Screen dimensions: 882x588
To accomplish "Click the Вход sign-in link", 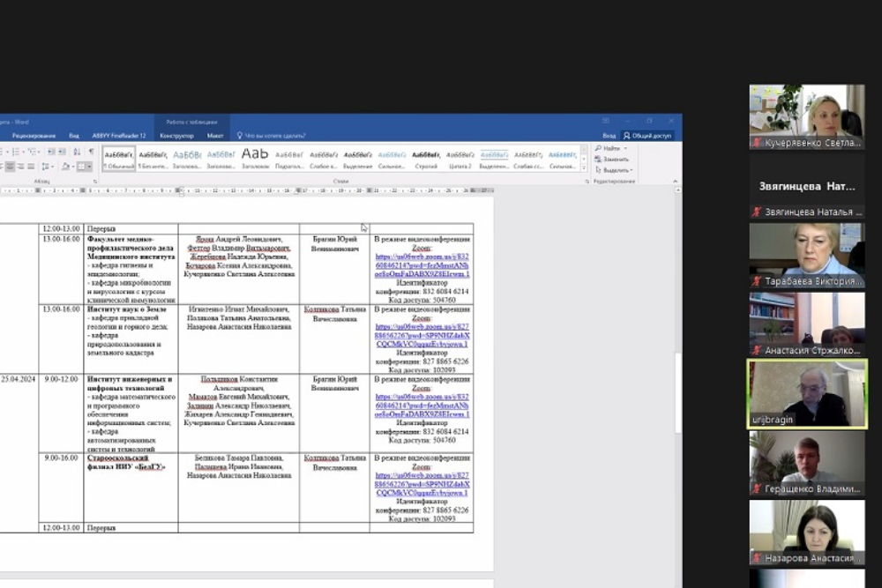I will [x=609, y=136].
